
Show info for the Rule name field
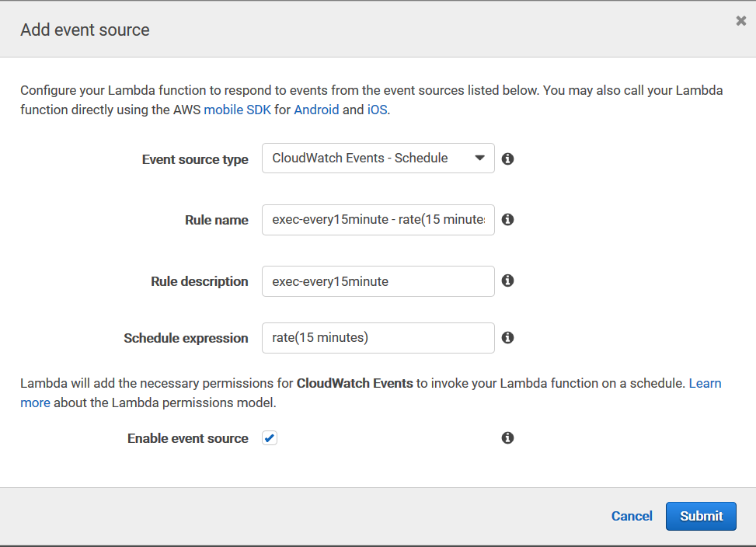point(507,219)
